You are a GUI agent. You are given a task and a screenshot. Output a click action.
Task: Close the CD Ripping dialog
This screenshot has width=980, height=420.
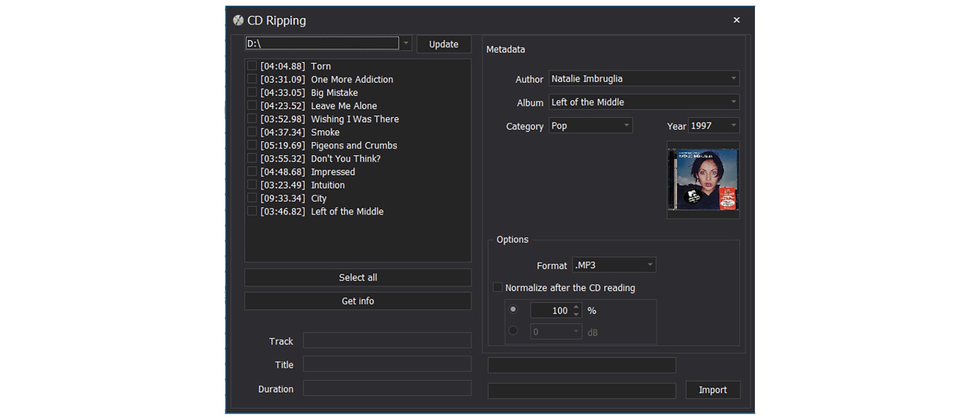(x=736, y=20)
